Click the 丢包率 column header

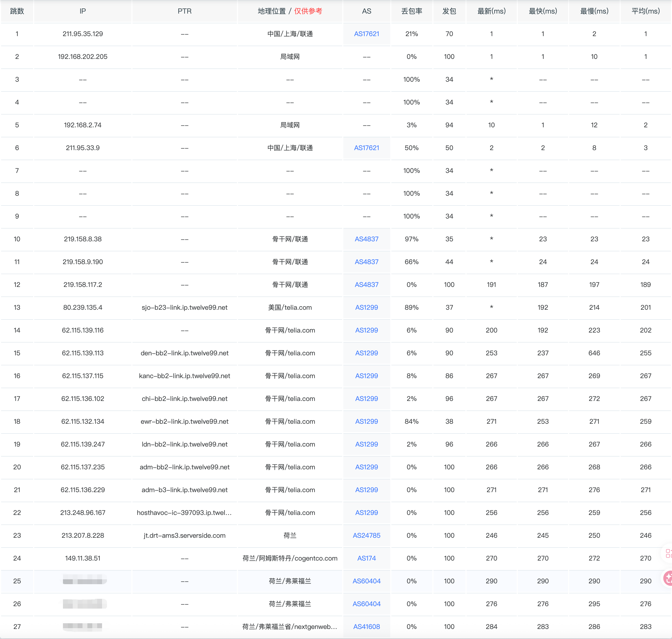click(411, 11)
